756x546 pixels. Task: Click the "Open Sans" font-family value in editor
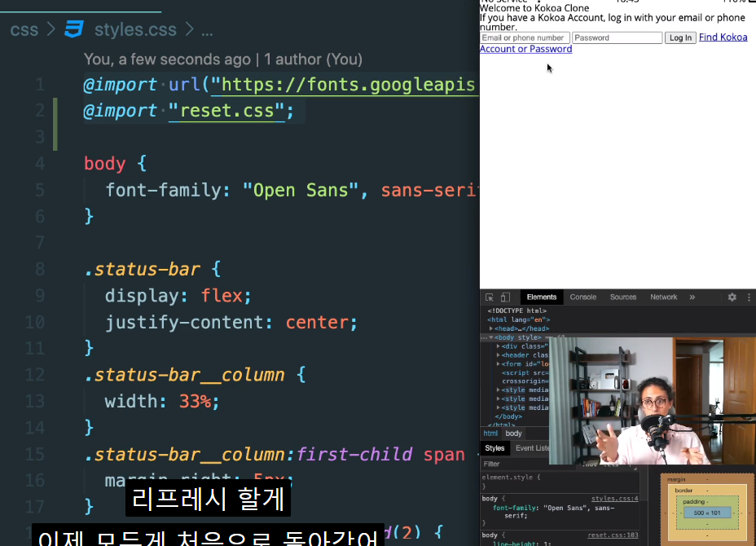click(301, 190)
